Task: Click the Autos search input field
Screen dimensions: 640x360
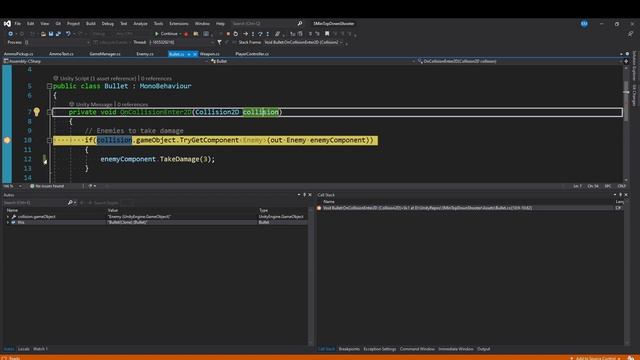Action: click(35, 202)
